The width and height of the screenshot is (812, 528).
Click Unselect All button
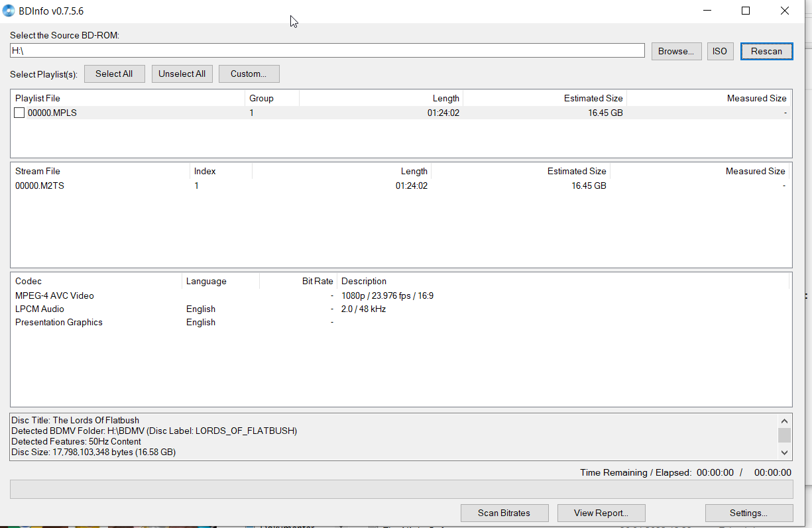point(182,74)
